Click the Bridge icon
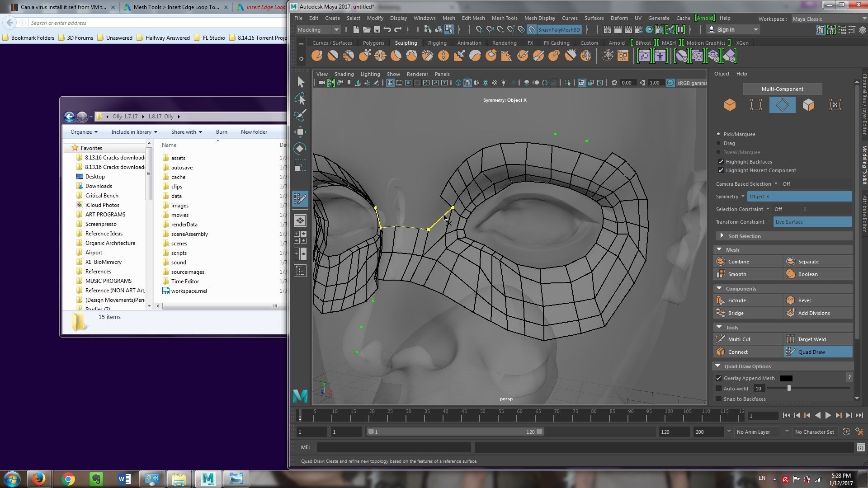This screenshot has height=488, width=868. point(721,313)
